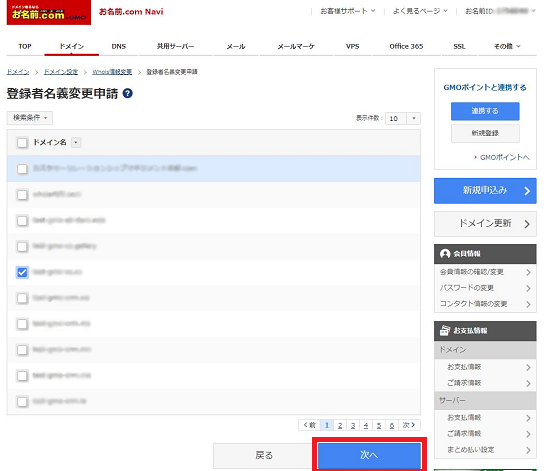
Task: Open 会員情報の確認/変更 chevron
Action: [x=528, y=272]
